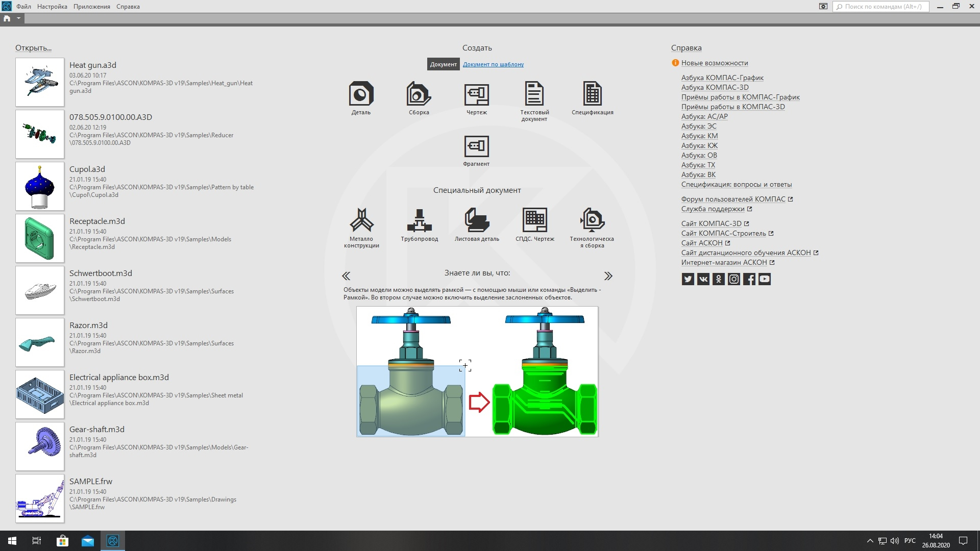
Task: Create a Текстовый документ
Action: 534,101
